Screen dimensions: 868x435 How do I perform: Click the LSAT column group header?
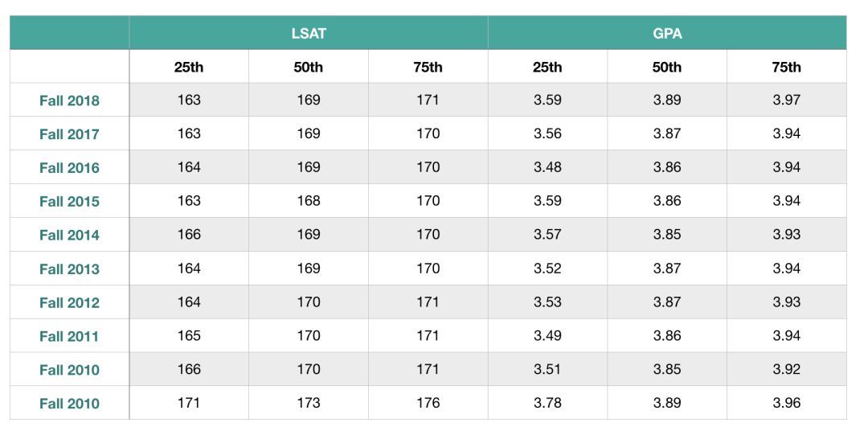309,33
